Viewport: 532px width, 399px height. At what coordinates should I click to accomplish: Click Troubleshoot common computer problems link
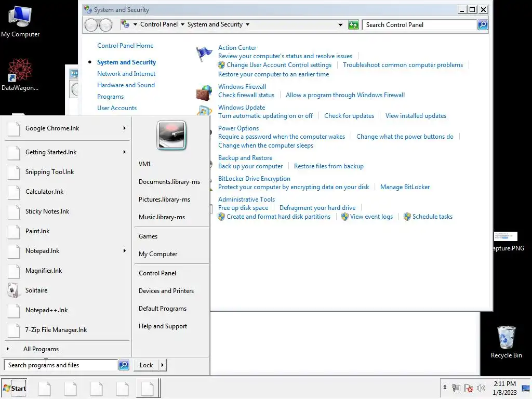pos(403,65)
